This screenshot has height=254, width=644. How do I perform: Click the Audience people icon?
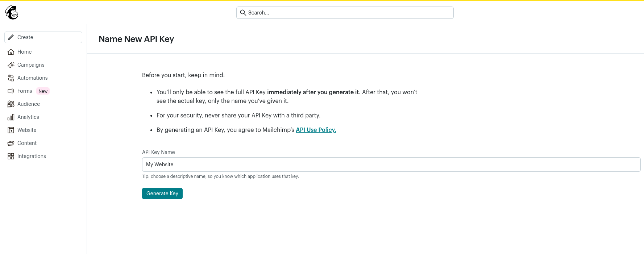point(11,104)
